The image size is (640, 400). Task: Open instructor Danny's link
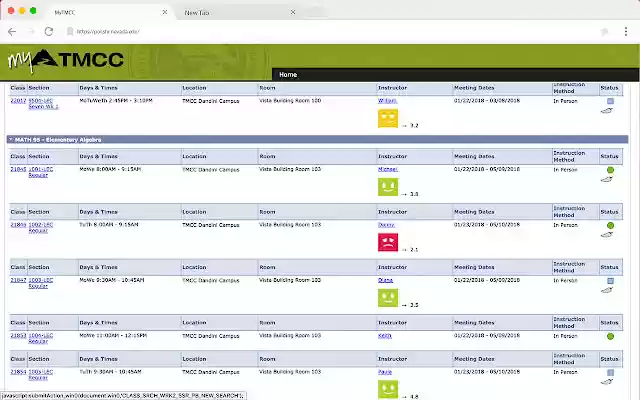(x=386, y=224)
